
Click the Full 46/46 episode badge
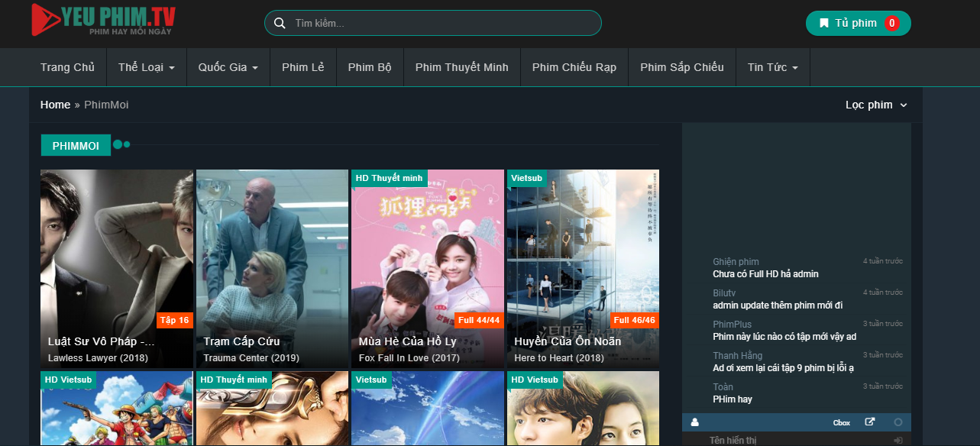pyautogui.click(x=635, y=320)
